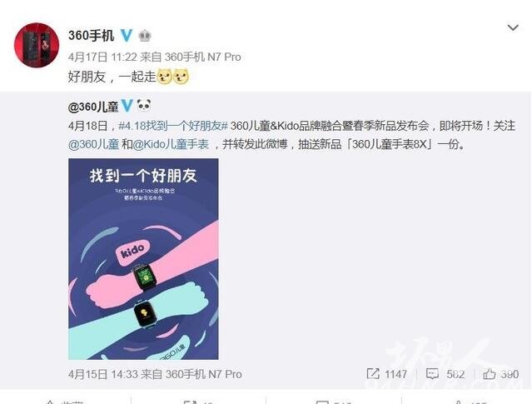Open the 找到一个好朋友 poster image
This screenshot has height=404, width=532.
pyautogui.click(x=143, y=259)
